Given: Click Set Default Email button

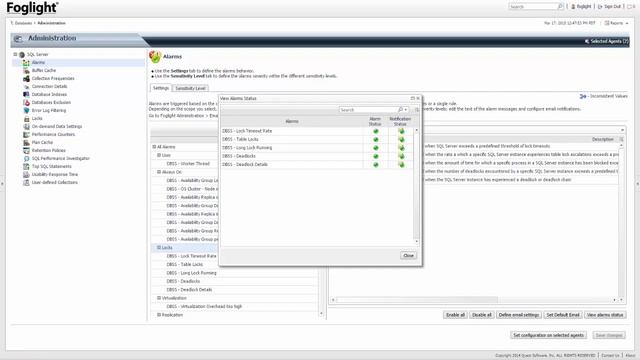Looking at the screenshot, I should (x=563, y=315).
